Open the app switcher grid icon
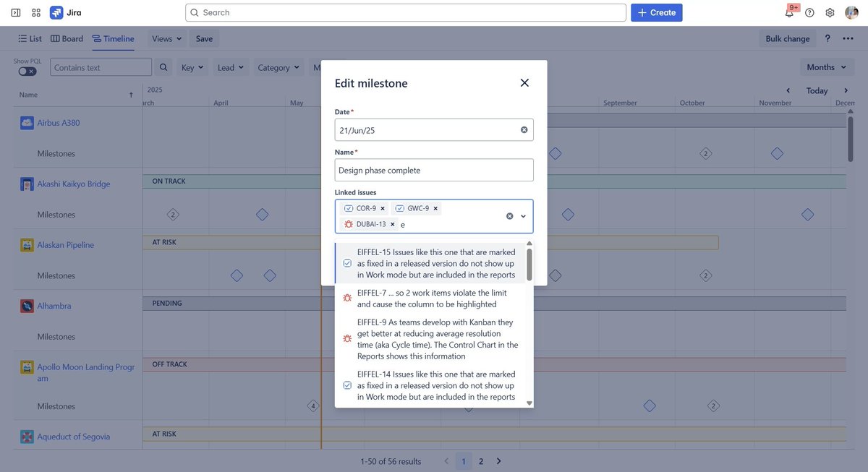868x472 pixels. click(x=36, y=12)
